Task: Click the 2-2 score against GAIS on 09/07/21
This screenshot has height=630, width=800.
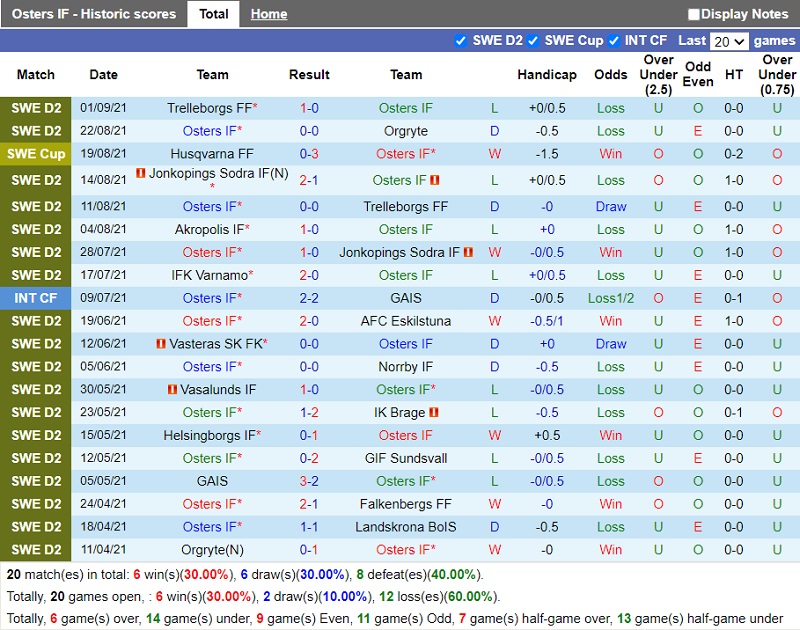Action: click(309, 298)
